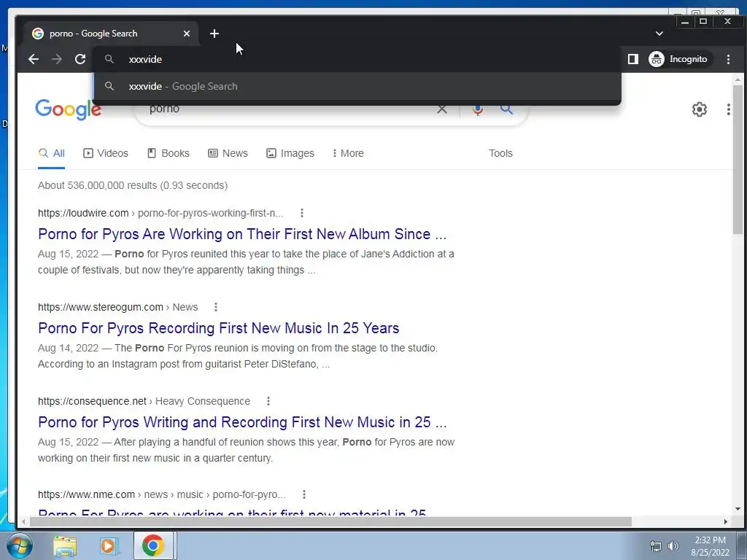Open Google settings gear
The image size is (747, 560).
[699, 109]
